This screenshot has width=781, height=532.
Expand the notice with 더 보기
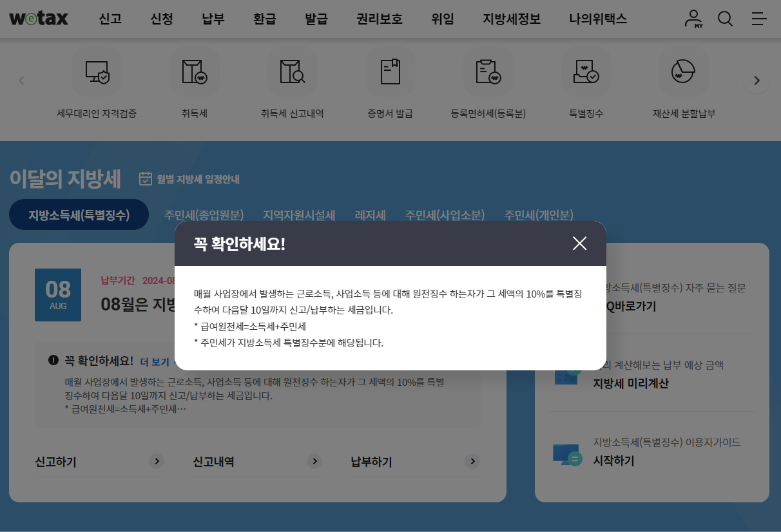(155, 362)
